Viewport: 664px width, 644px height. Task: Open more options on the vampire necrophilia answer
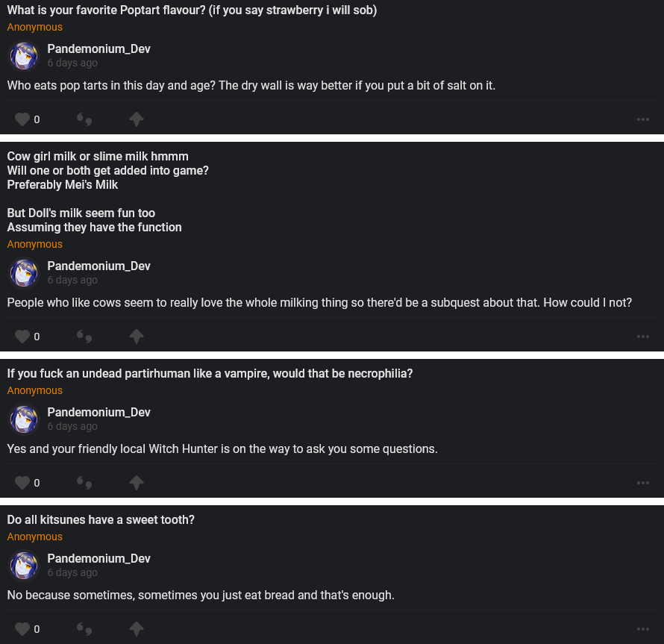pos(643,483)
